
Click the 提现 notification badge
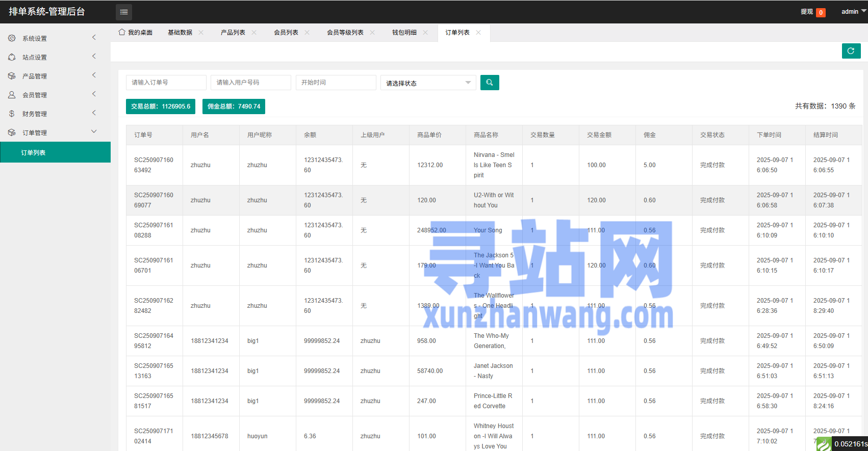click(821, 13)
